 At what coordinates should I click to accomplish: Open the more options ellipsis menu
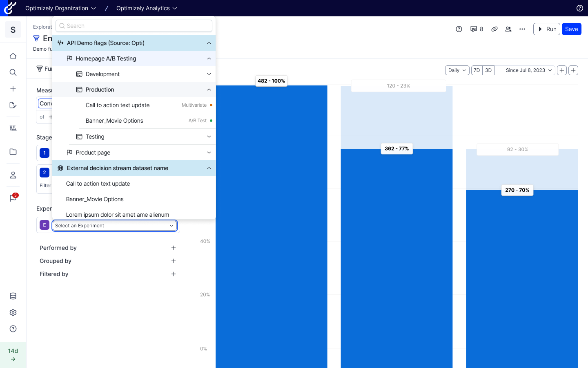click(x=522, y=29)
